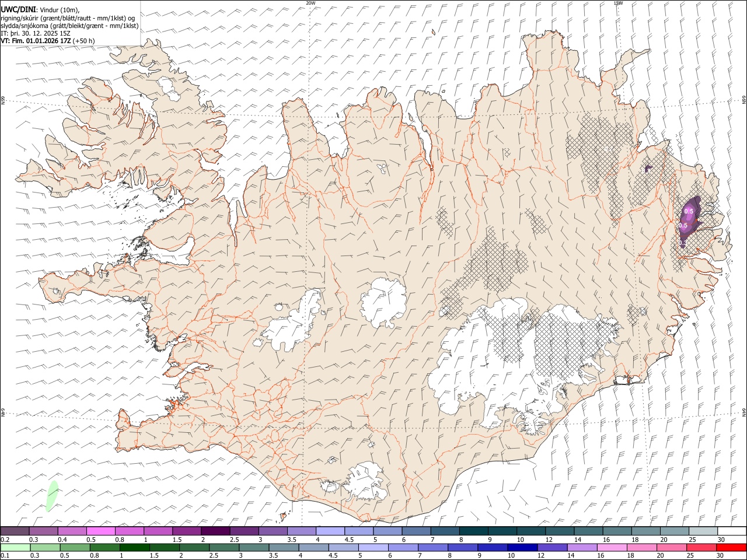The width and height of the screenshot is (747, 560).
Task: Click the '2.5' label in upper legend row
Action: 235,540
